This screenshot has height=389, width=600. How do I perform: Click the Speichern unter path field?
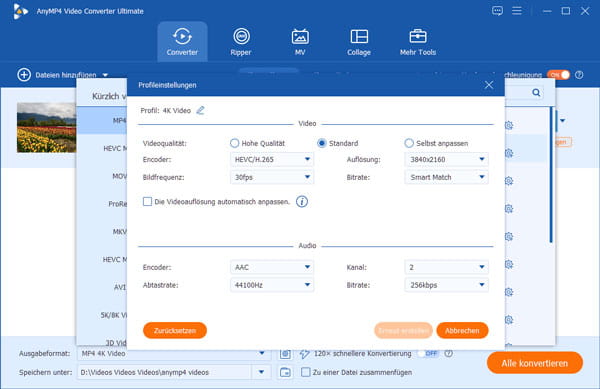coord(165,372)
